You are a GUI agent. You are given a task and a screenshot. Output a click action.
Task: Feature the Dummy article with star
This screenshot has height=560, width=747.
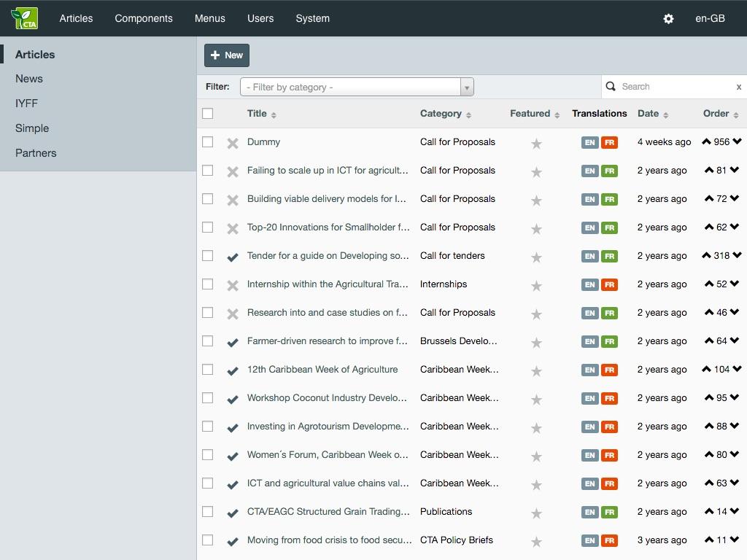click(536, 143)
